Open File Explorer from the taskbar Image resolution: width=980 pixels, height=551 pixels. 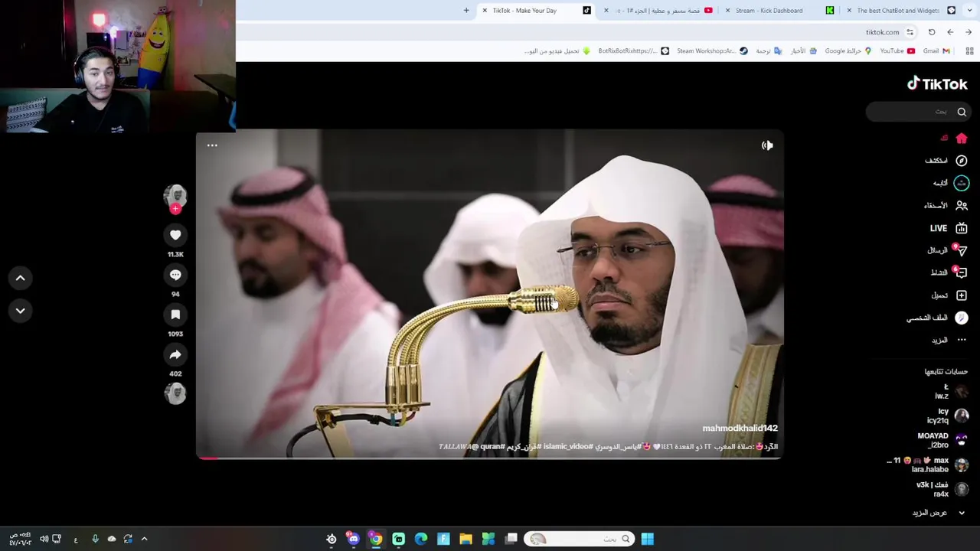pyautogui.click(x=465, y=539)
